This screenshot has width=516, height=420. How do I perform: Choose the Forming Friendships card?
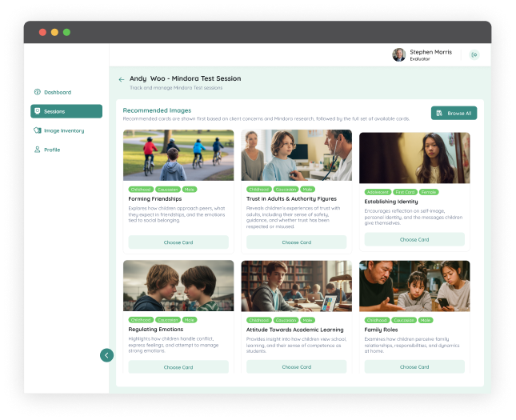178,242
